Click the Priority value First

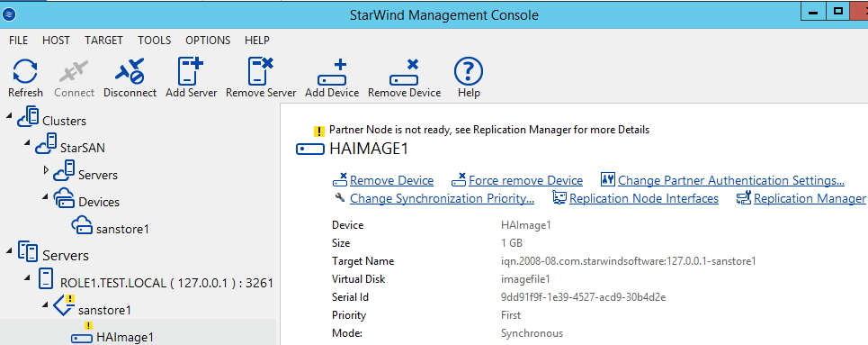[x=511, y=315]
